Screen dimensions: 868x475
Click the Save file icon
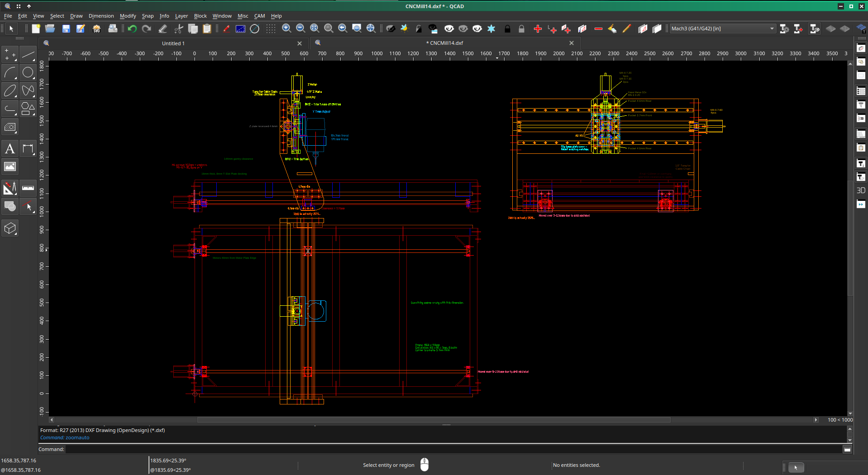66,28
